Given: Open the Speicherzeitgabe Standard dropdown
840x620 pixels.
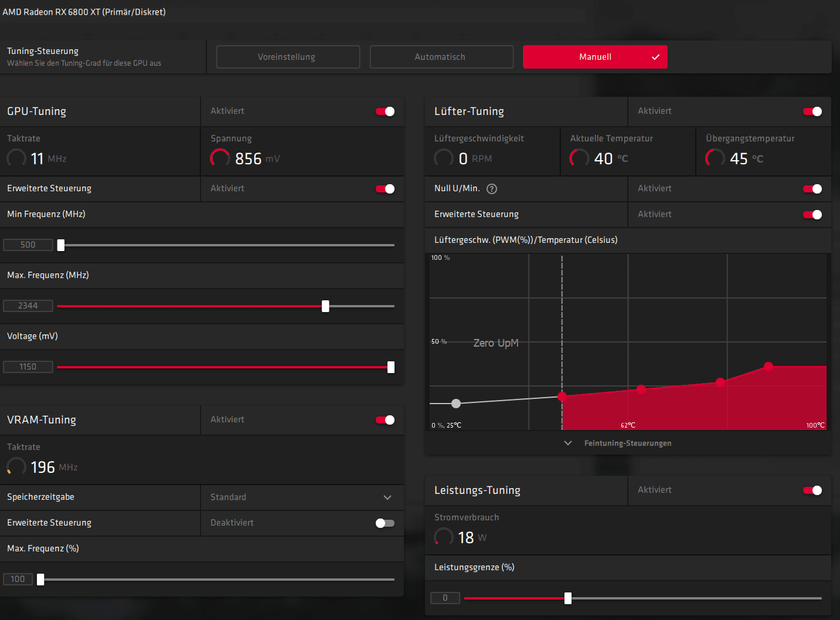Looking at the screenshot, I should tap(302, 497).
